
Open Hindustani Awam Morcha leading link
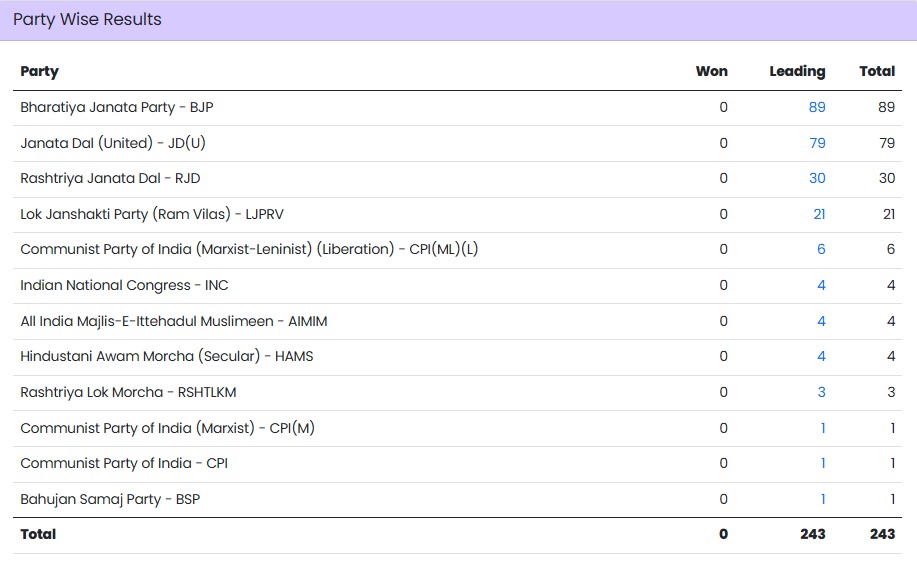[x=821, y=356]
